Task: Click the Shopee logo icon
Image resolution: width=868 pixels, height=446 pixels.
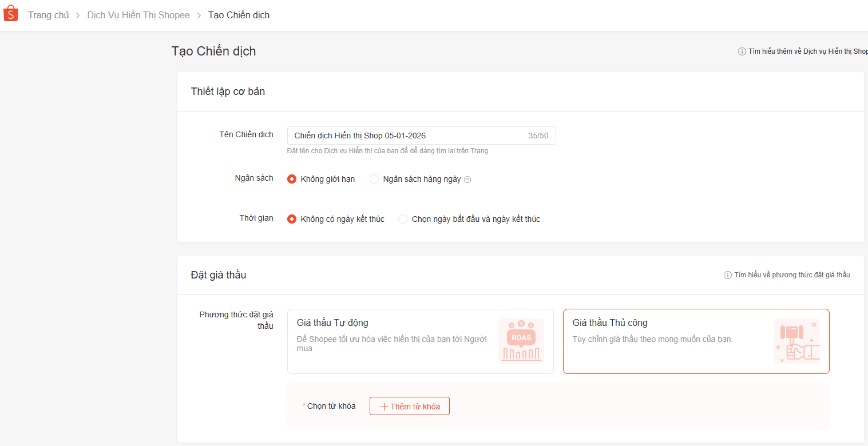Action: pos(11,14)
